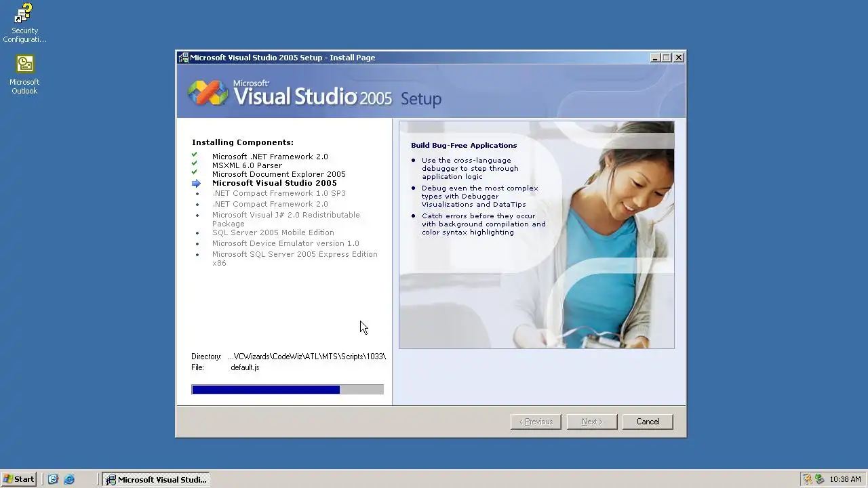Click 'Microsoft Document Explorer 2005' list item
Screen dimensions: 868x488
click(279, 174)
